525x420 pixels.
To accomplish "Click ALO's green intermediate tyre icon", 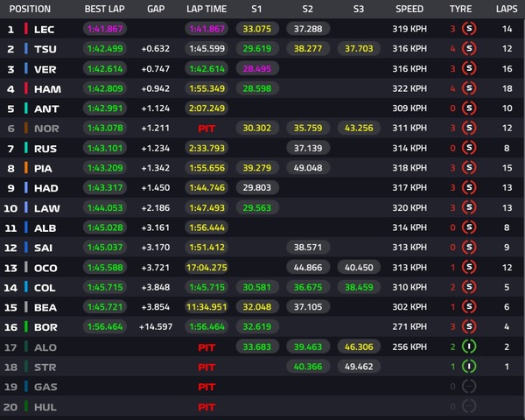I will (468, 346).
